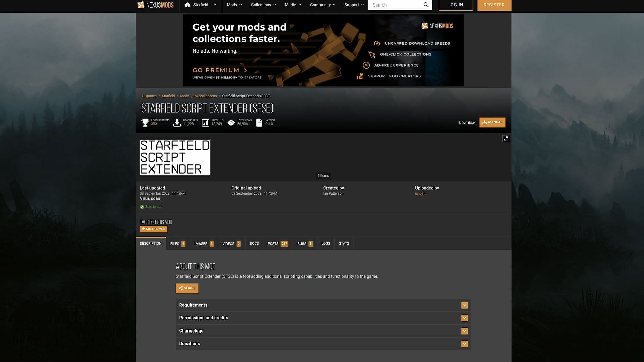The image size is (644, 362).
Task: Click creator name Ian Patterson
Action: pos(333,194)
